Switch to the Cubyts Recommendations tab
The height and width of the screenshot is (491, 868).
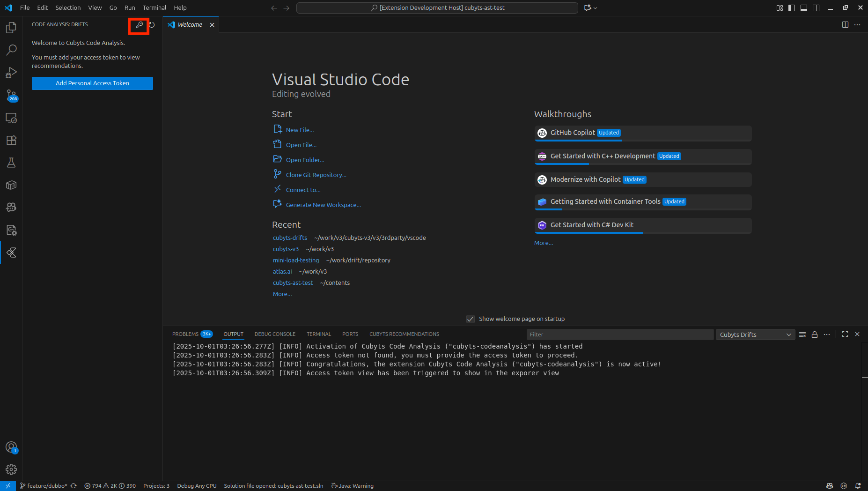click(404, 335)
